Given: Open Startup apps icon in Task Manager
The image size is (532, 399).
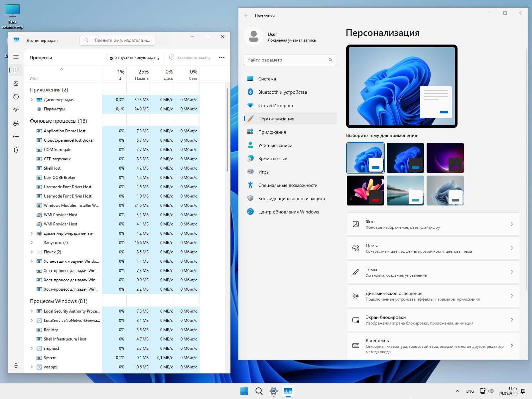Looking at the screenshot, I should 16,110.
